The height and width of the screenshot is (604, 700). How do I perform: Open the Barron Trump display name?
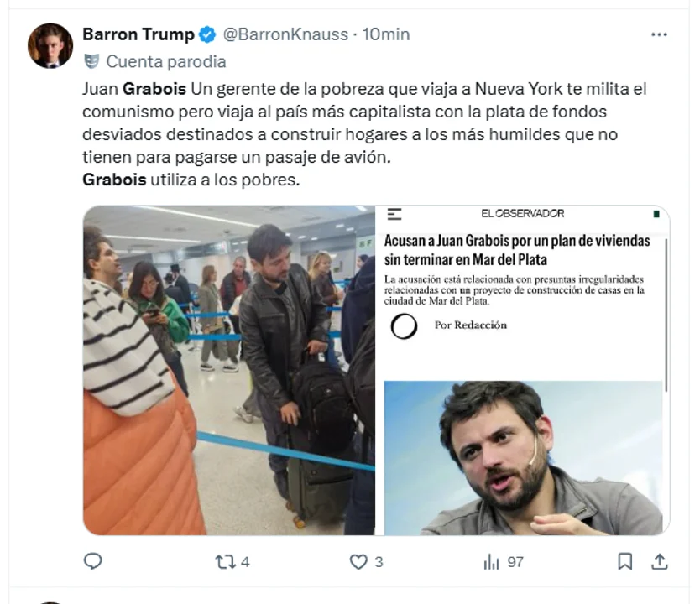(138, 34)
